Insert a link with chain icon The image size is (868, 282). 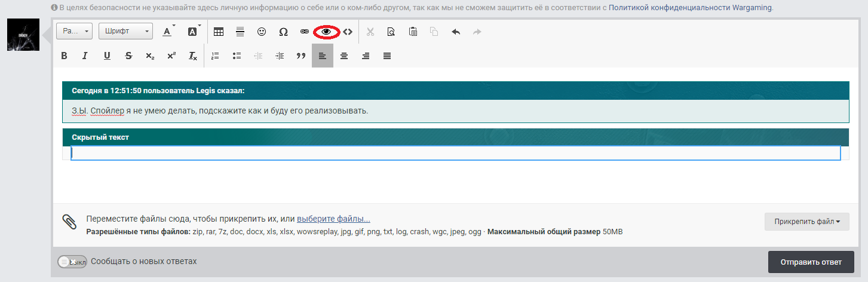[305, 32]
